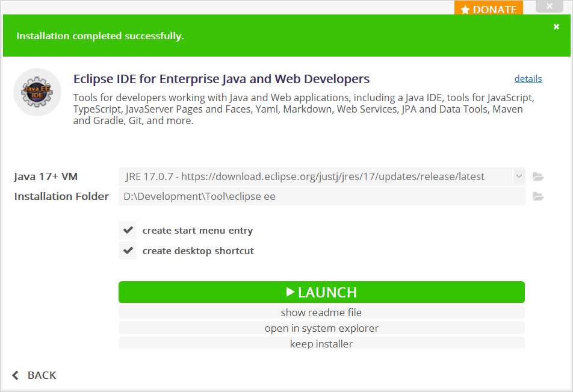Click show readme file button
This screenshot has height=392, width=573.
pos(321,313)
